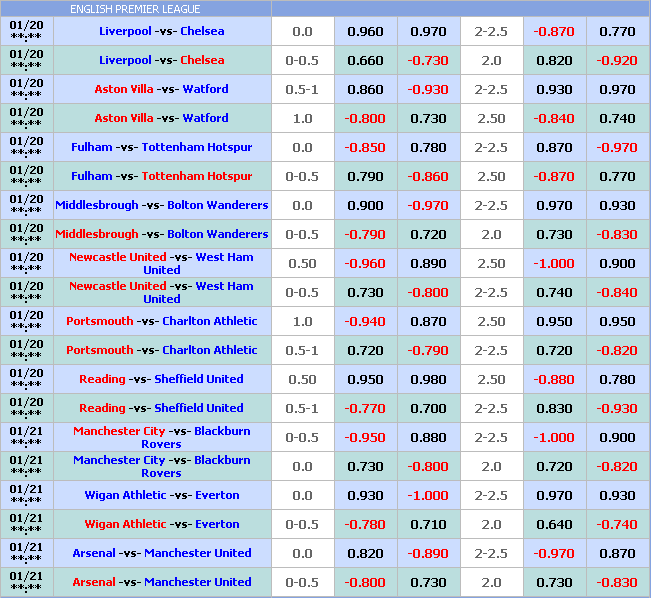Screen dimensions: 651x598
Task: Select -0.730 odds in Liverpool vs Chelsea row
Action: (428, 60)
